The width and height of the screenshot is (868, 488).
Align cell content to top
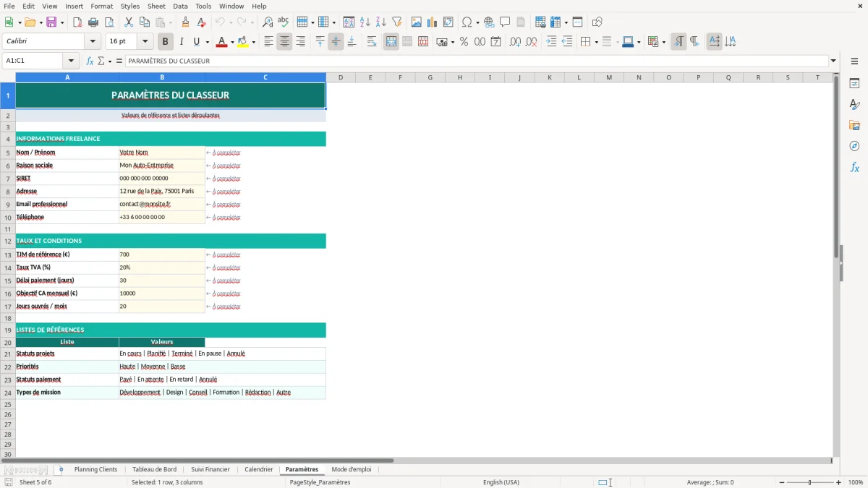[x=320, y=42]
